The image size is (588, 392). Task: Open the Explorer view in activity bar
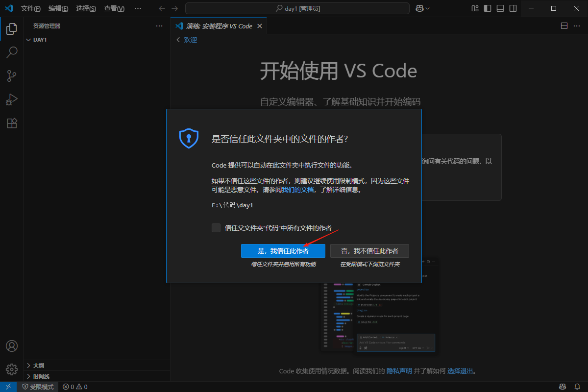point(12,29)
